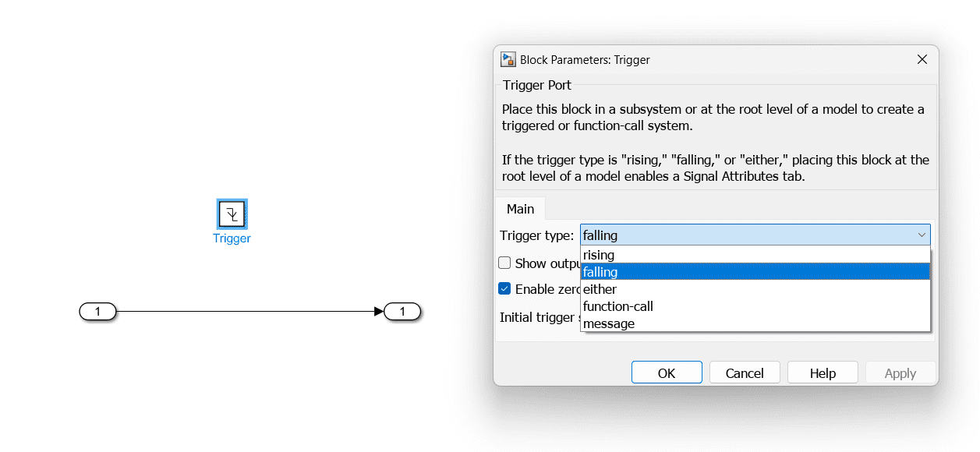Select the Inport block at signal start
980x452 pixels.
(x=97, y=312)
